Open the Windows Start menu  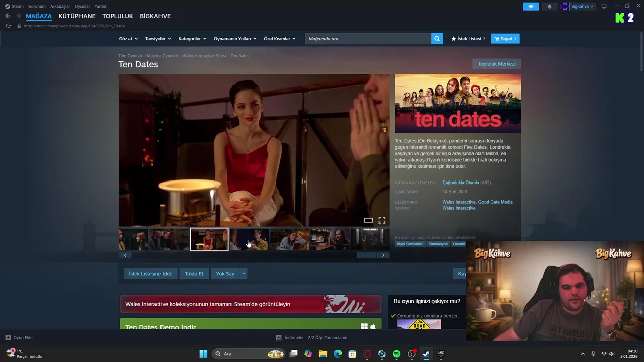[x=203, y=354]
